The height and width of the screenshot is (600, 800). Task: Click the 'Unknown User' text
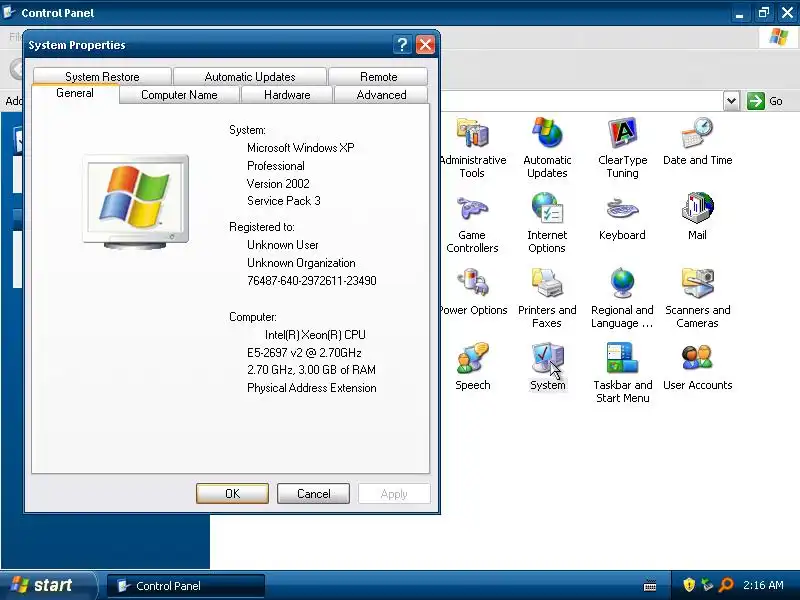[x=283, y=245]
